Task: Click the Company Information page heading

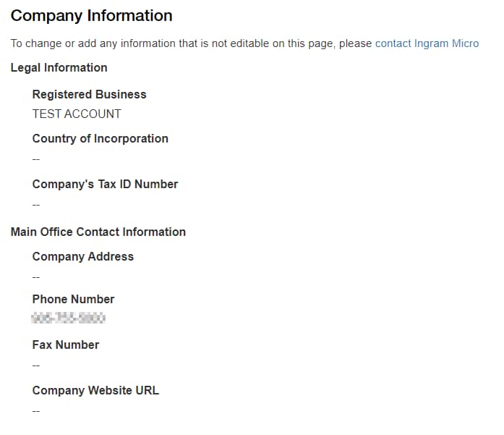Action: [92, 15]
